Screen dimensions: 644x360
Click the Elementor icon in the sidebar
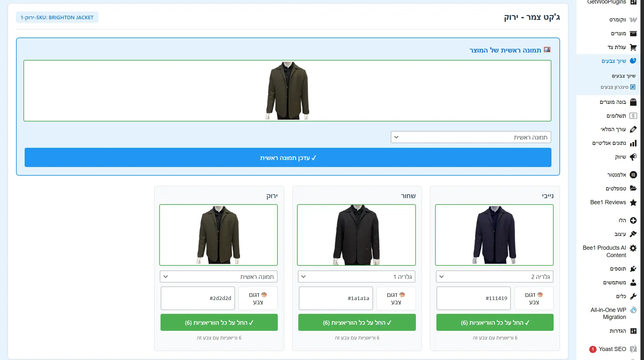click(633, 175)
